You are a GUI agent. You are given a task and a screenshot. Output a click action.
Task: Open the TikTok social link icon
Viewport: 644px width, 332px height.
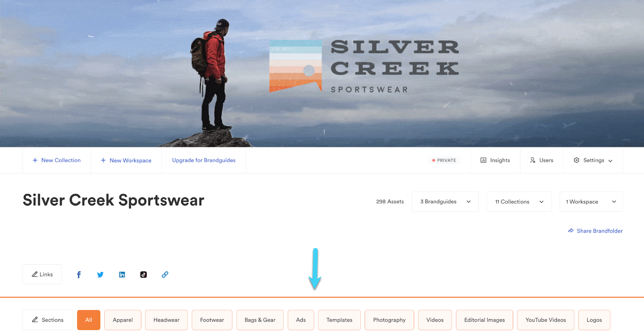144,275
